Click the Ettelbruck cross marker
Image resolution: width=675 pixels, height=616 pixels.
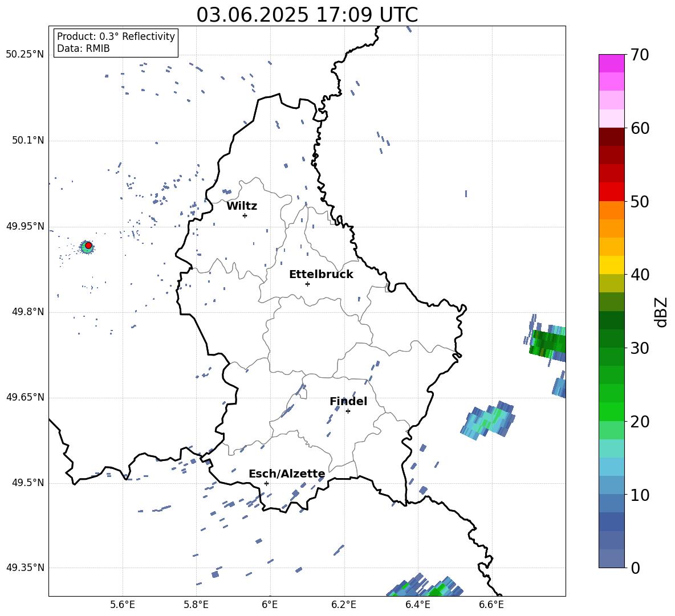pos(307,284)
